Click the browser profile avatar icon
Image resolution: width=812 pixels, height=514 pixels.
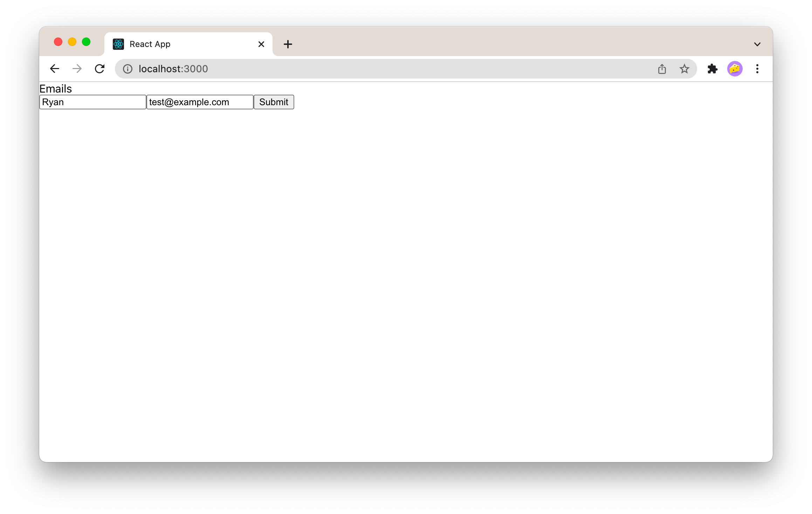point(735,69)
